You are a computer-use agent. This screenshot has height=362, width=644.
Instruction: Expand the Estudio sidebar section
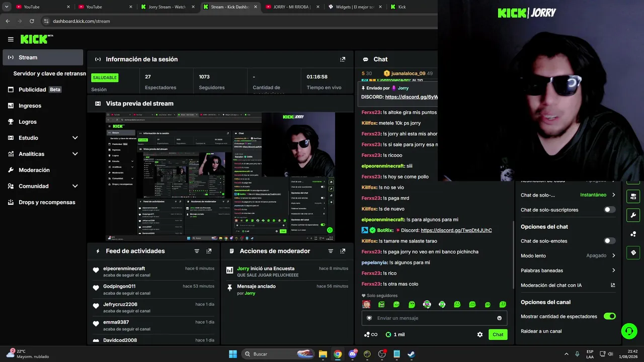[x=75, y=138]
